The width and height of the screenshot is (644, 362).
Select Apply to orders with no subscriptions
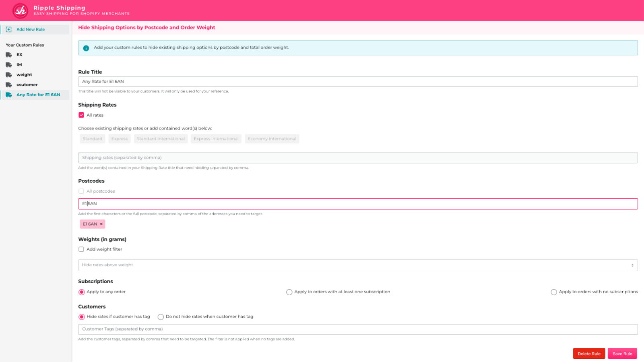click(x=554, y=292)
